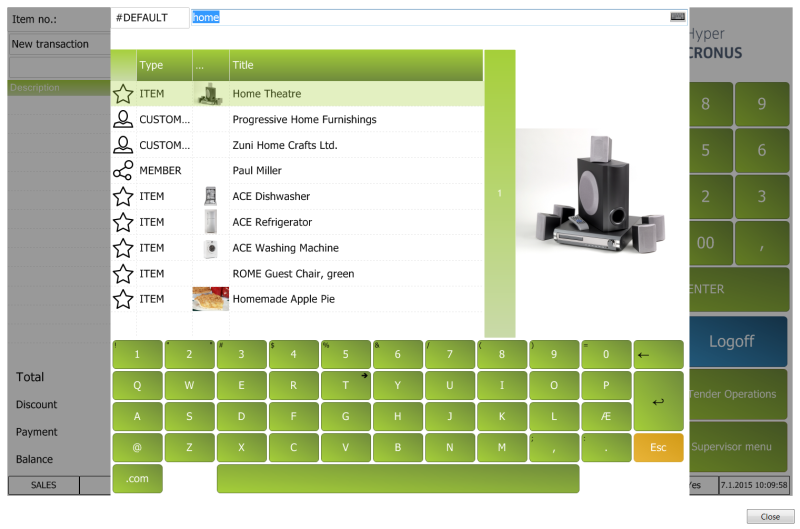Click the Type column header
The width and height of the screenshot is (800, 529).
coord(164,65)
